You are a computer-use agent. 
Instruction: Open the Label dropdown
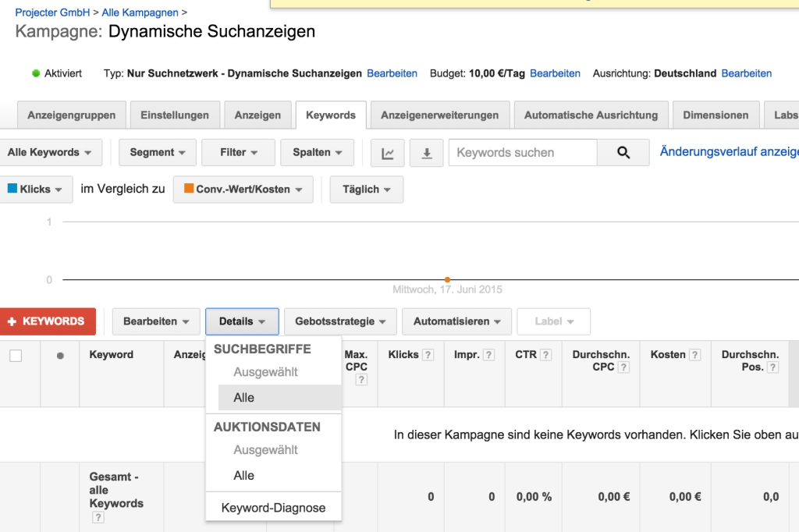point(554,321)
